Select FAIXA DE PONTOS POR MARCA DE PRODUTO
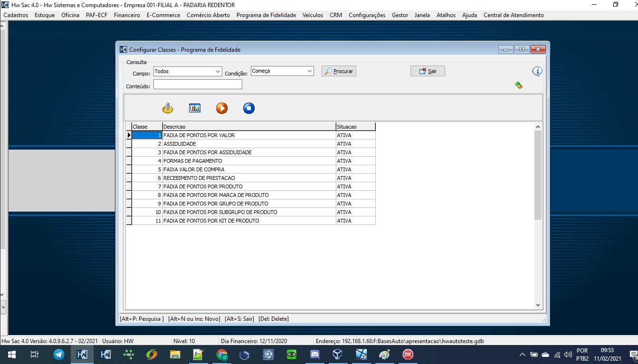This screenshot has width=638, height=364. pyautogui.click(x=250, y=195)
